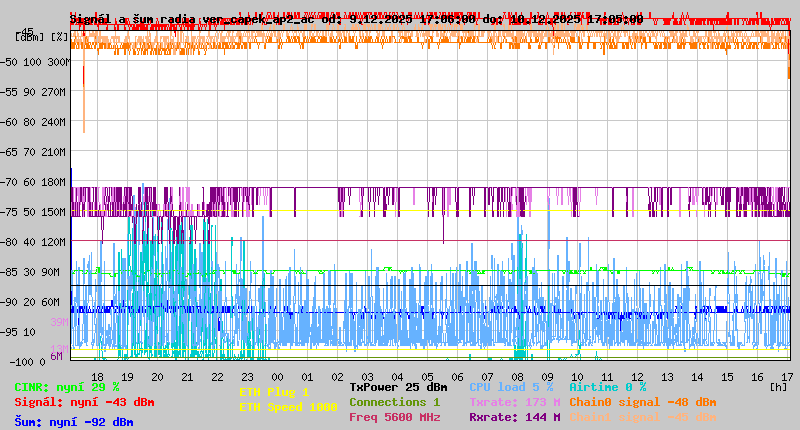Select the faint Chain1 signal legend entry
800x430 pixels.
coord(642,417)
